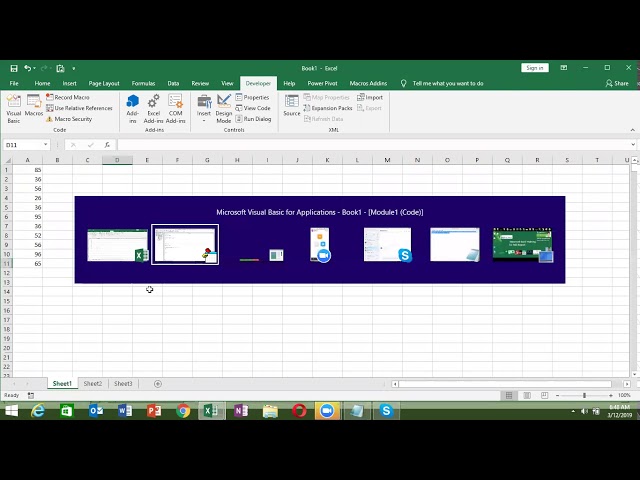The width and height of the screenshot is (640, 480).
Task: Add a new sheet
Action: tap(158, 384)
